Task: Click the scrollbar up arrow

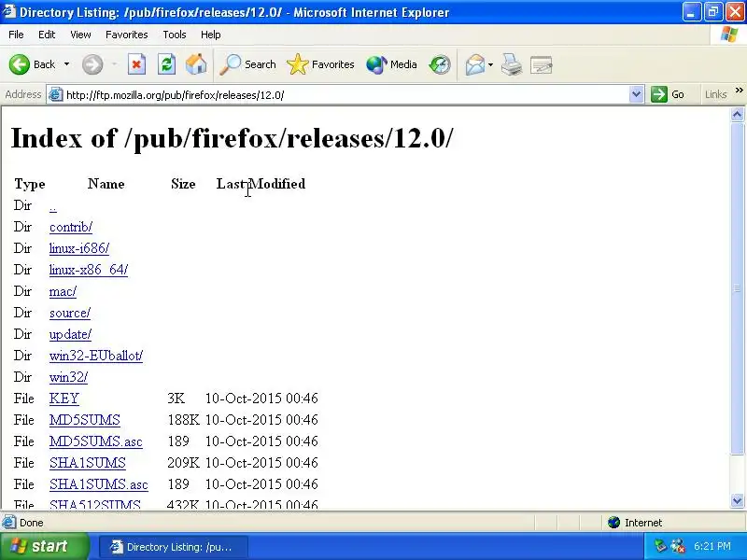Action: (737, 114)
